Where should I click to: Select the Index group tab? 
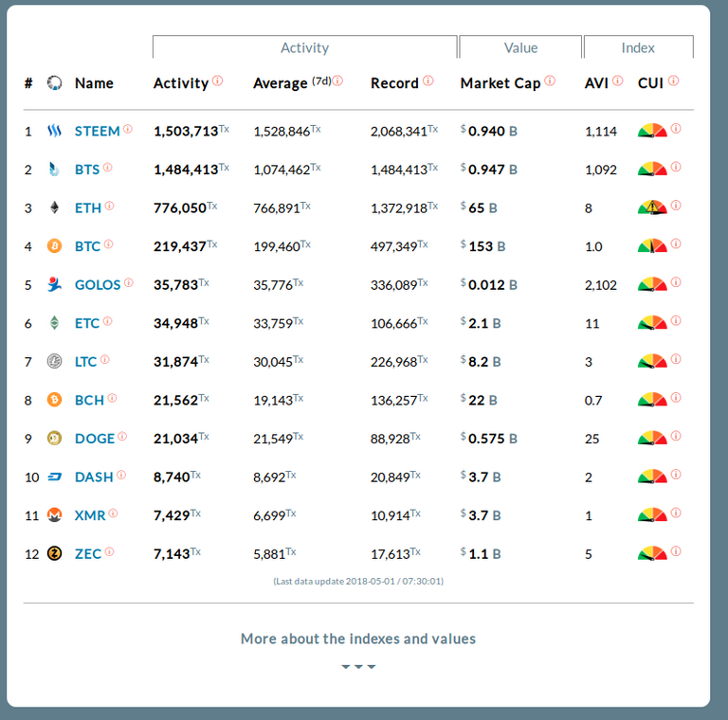pos(638,47)
